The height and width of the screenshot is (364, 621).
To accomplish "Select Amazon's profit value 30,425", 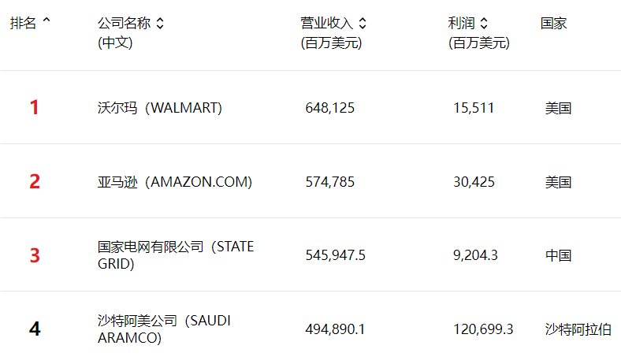I will [x=474, y=182].
